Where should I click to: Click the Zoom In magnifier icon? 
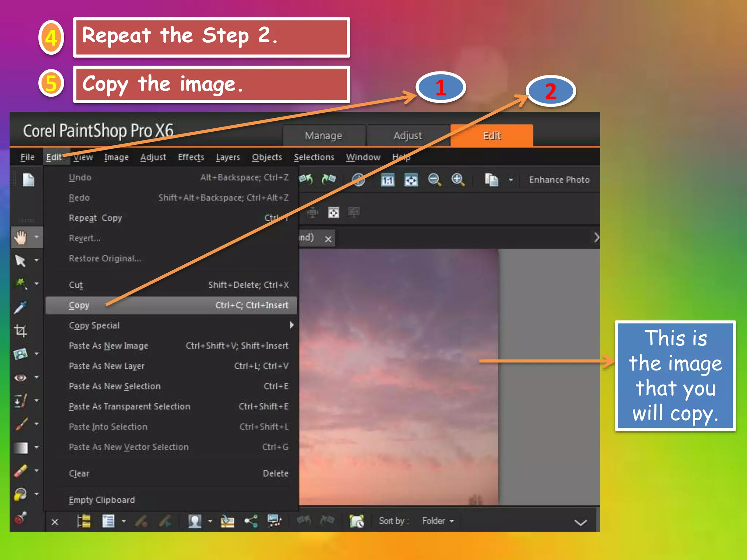pyautogui.click(x=457, y=180)
